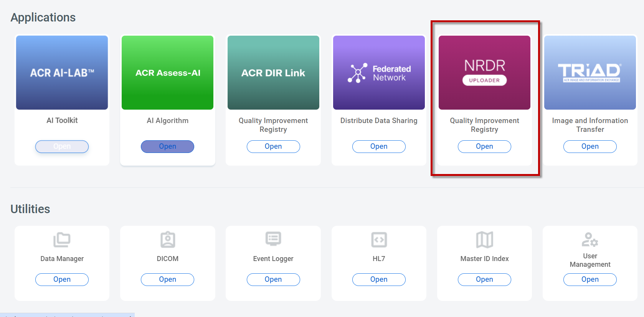Select the NRDR Uploader tile image

tap(484, 72)
